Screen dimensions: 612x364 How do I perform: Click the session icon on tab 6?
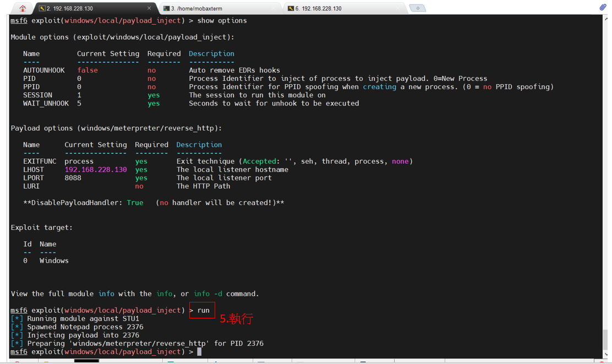click(x=291, y=8)
